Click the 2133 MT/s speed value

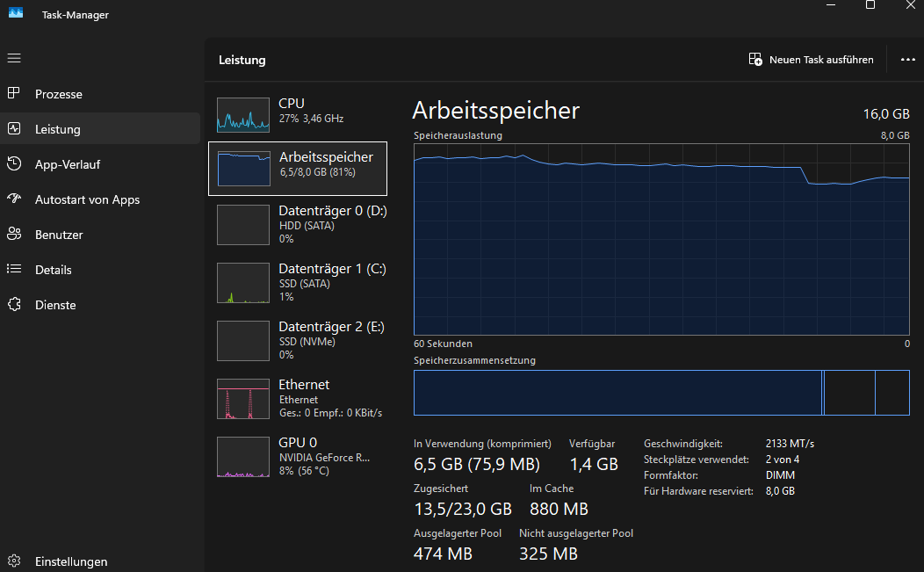(790, 444)
